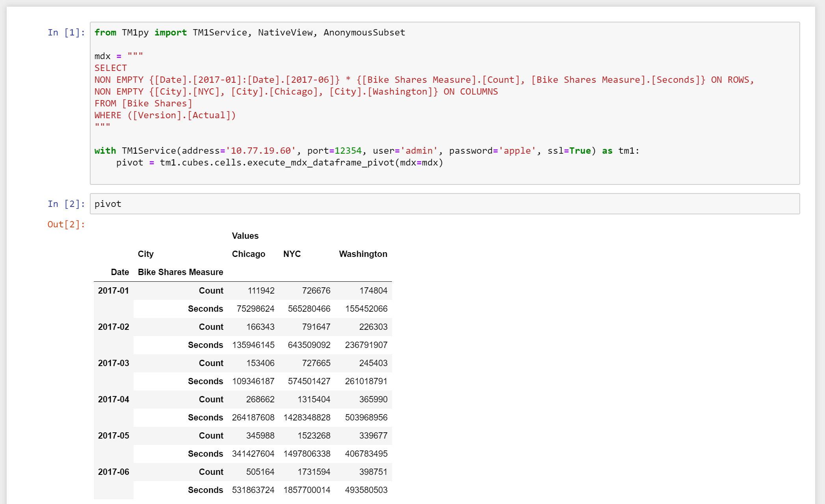Click Washington seconds value 236791907
Image resolution: width=825 pixels, height=504 pixels.
[x=366, y=345]
